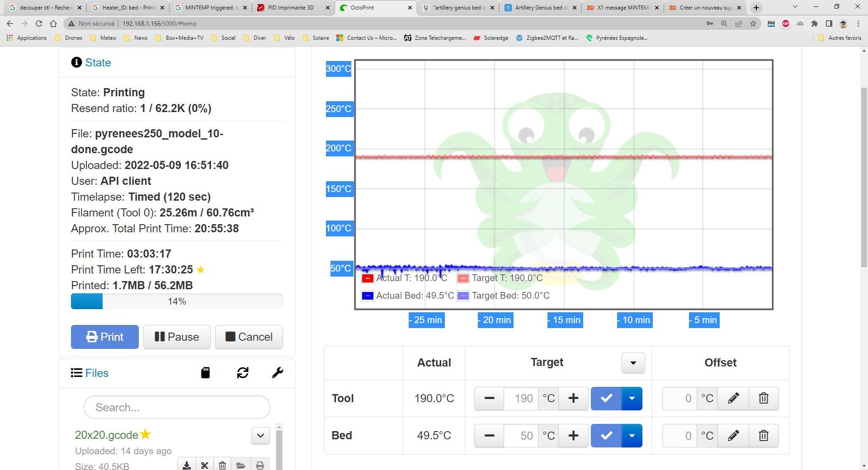
Task: Click print progress bar at 14%
Action: coord(177,301)
